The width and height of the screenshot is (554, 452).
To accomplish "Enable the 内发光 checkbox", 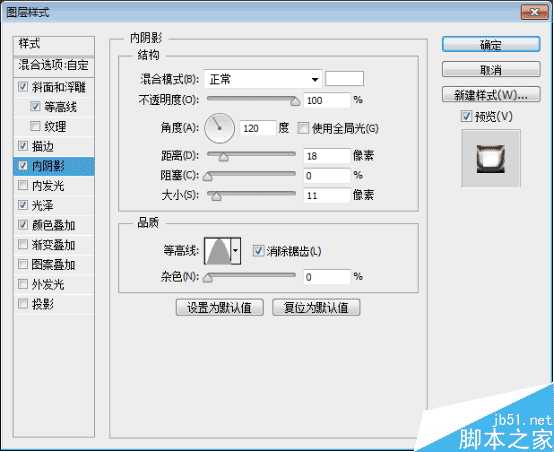I will pos(23,185).
